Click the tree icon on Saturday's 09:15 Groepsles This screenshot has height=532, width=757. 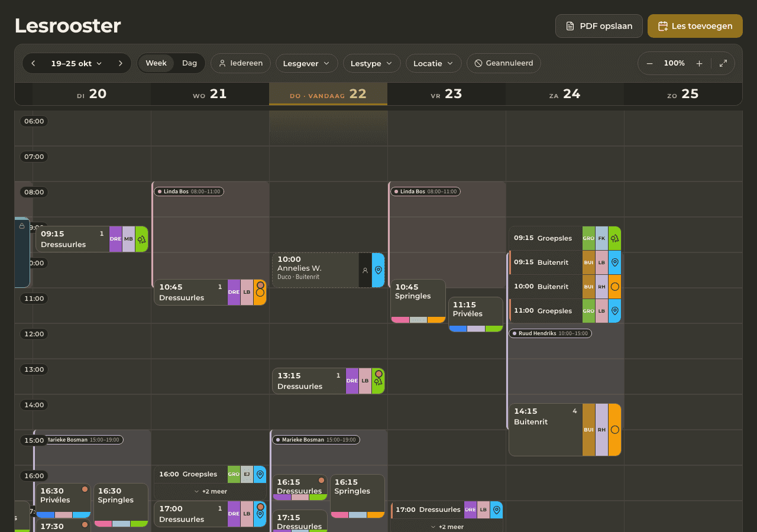point(614,238)
